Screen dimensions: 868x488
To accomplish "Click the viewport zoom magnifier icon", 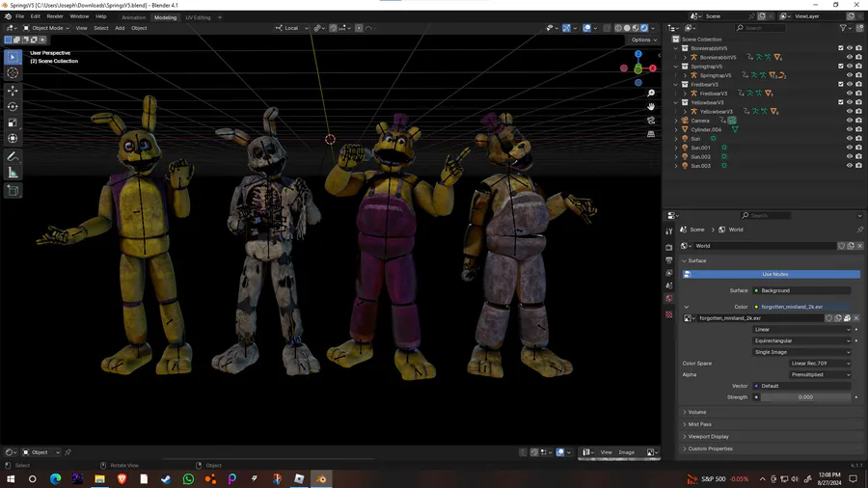I will tap(651, 94).
